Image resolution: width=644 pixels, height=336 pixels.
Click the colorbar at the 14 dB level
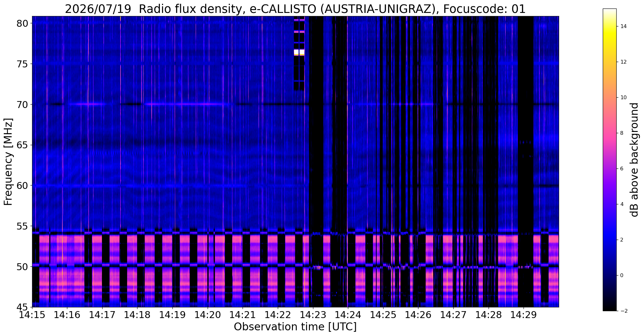[x=609, y=26]
